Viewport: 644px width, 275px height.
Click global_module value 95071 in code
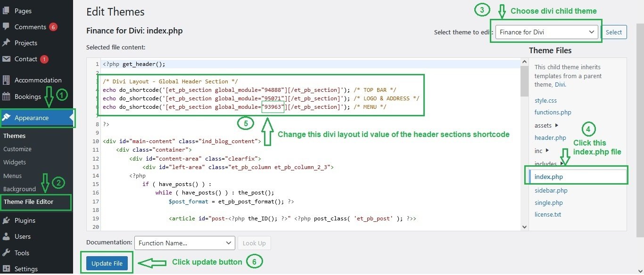point(273,98)
